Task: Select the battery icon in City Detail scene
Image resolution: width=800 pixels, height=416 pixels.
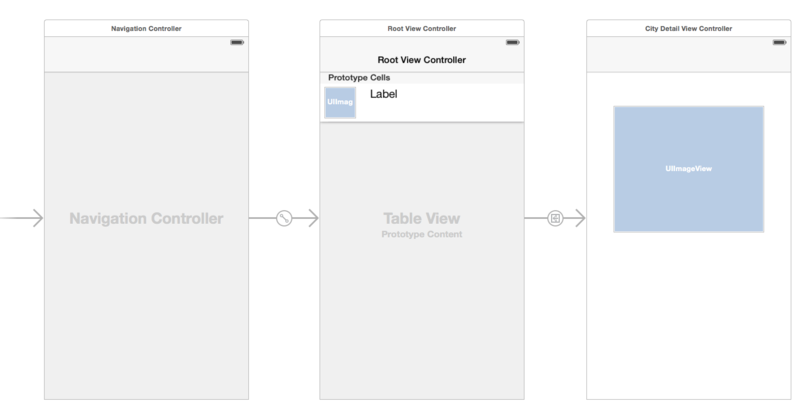Action: (780, 42)
